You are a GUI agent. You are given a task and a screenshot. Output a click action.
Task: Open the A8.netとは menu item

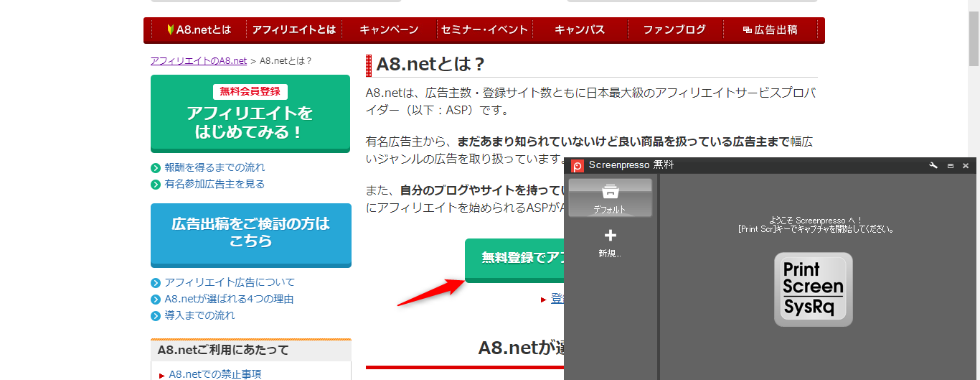[198, 30]
